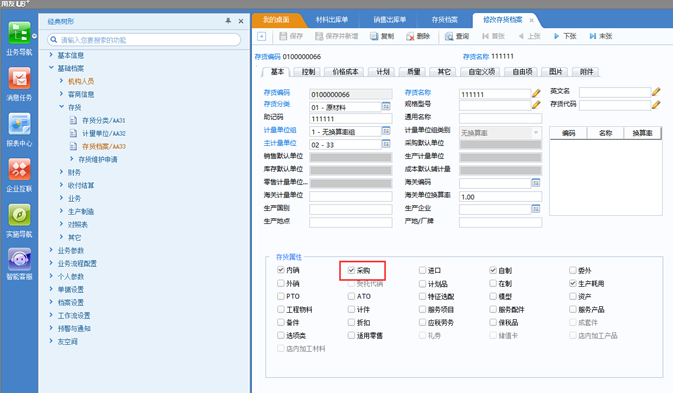
Task: Close the 修改存货档案 tab
Action: point(531,20)
